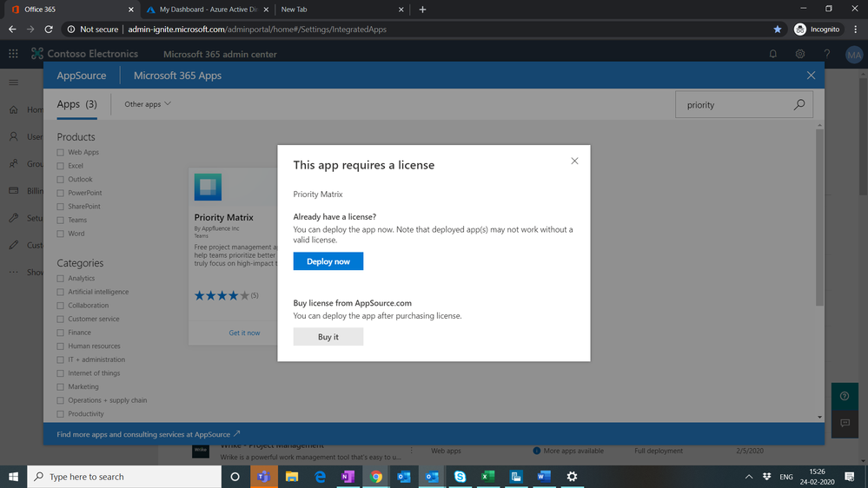868x488 pixels.
Task: Reload the current page
Action: click(49, 30)
